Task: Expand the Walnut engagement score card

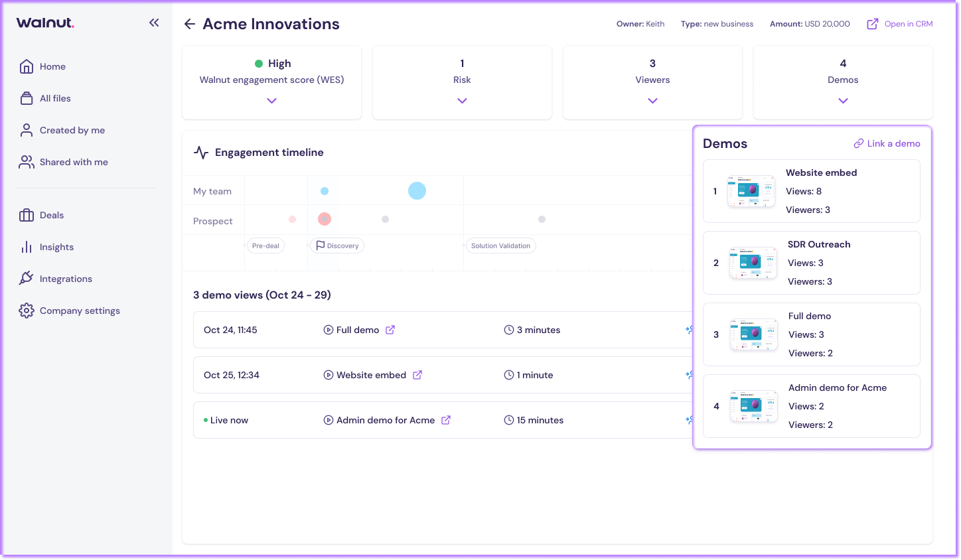Action: [x=271, y=101]
